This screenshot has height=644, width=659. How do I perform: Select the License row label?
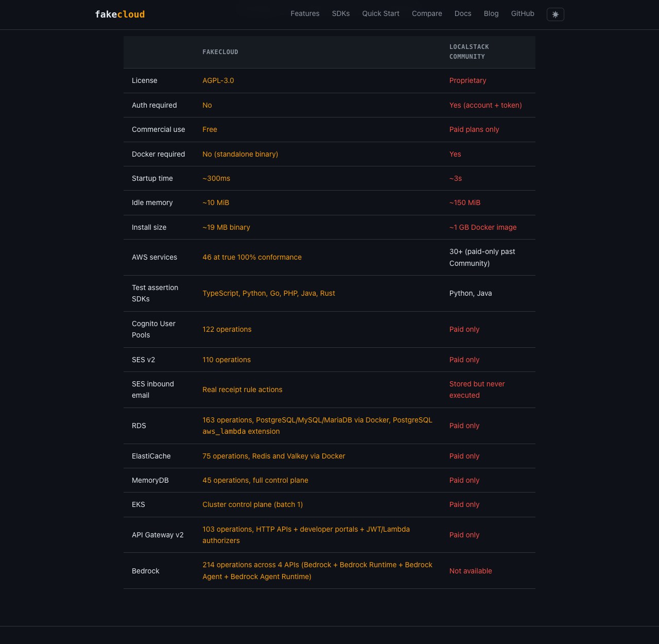145,81
